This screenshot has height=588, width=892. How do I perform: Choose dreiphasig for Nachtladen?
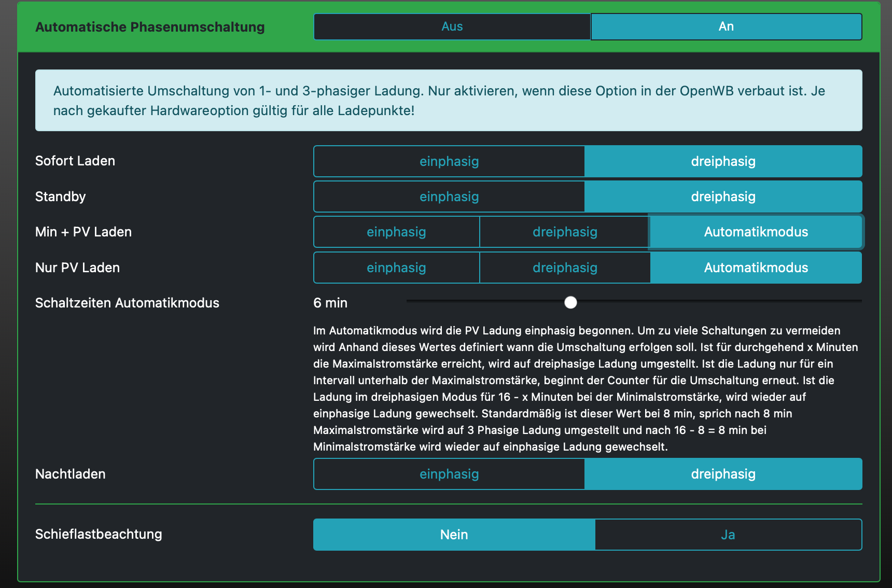pyautogui.click(x=723, y=474)
